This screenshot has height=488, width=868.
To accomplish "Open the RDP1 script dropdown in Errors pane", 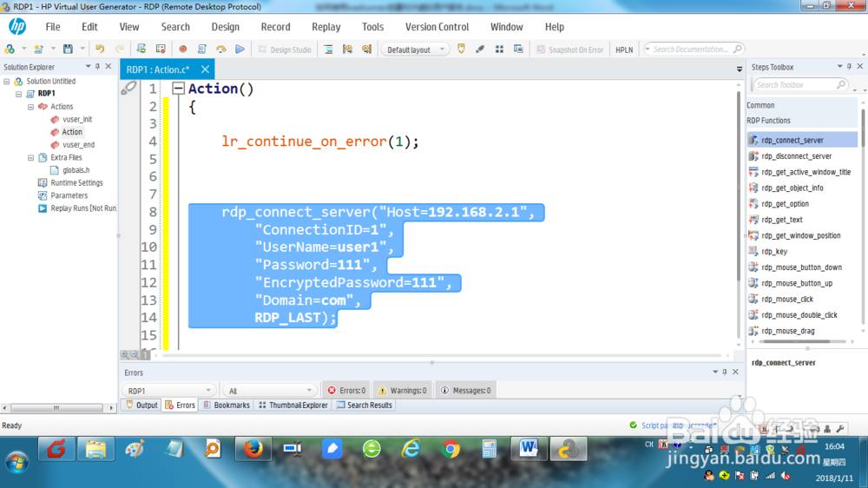I will pyautogui.click(x=168, y=391).
